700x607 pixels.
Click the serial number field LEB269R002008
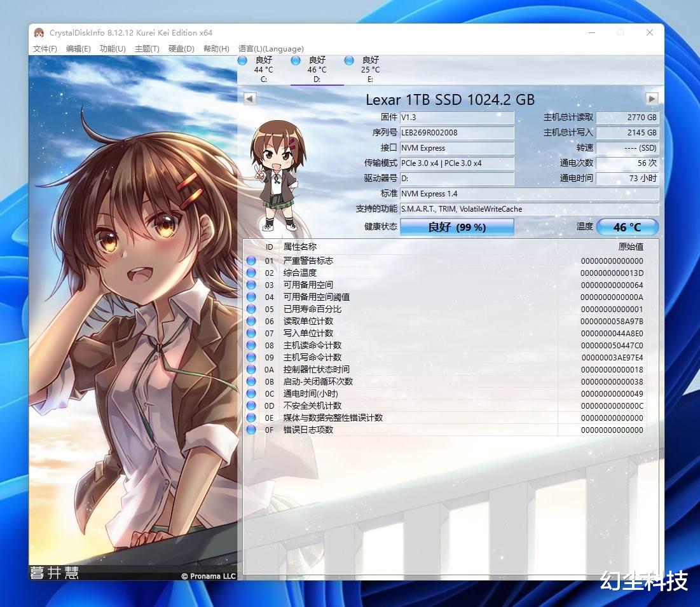pyautogui.click(x=456, y=133)
